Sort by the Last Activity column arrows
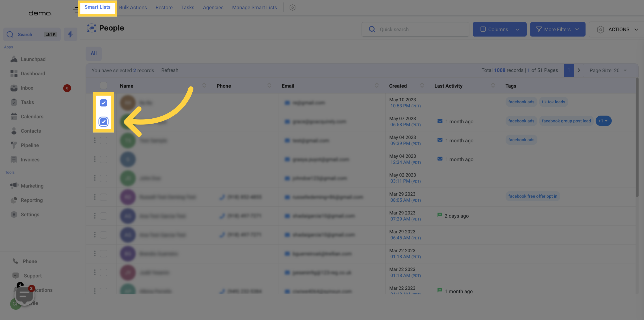Image resolution: width=644 pixels, height=320 pixels. [x=493, y=85]
